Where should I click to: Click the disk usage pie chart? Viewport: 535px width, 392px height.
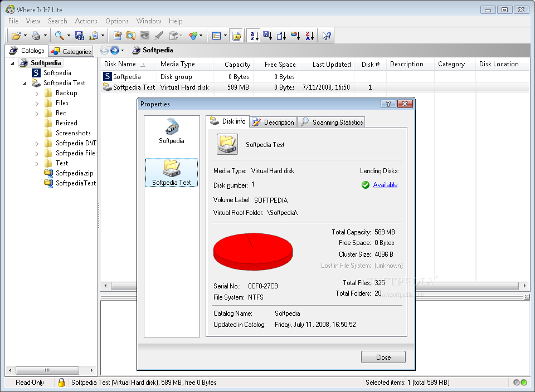point(253,252)
